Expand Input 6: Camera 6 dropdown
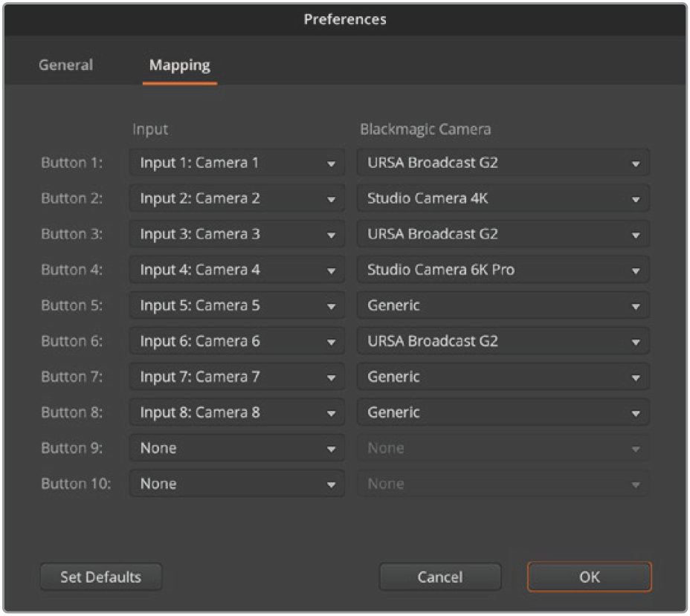690x616 pixels. (x=237, y=341)
